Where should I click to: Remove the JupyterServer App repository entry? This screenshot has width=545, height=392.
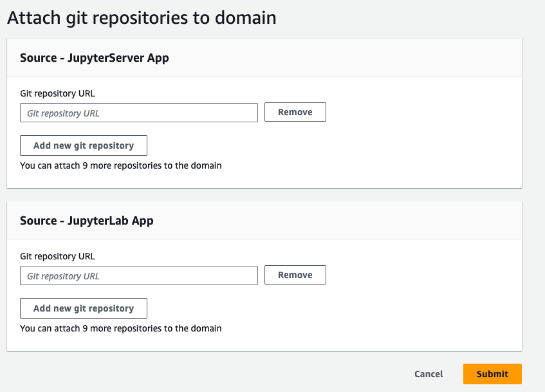[x=295, y=112]
